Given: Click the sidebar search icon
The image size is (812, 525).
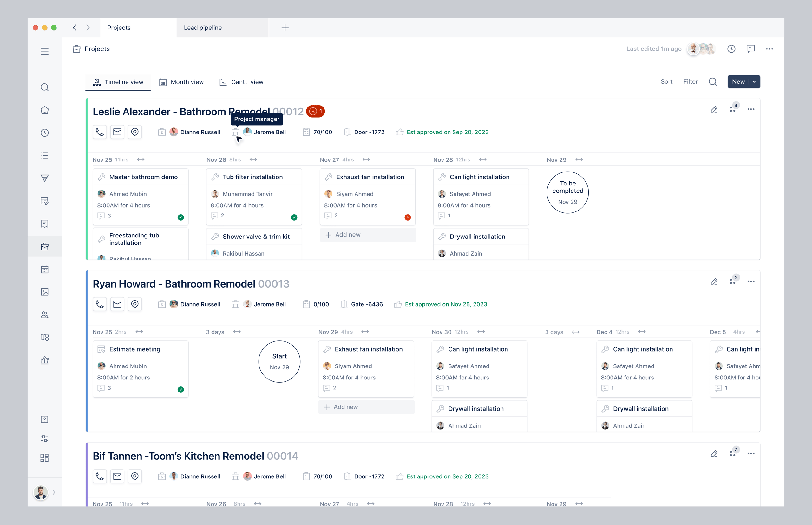Looking at the screenshot, I should pos(44,87).
